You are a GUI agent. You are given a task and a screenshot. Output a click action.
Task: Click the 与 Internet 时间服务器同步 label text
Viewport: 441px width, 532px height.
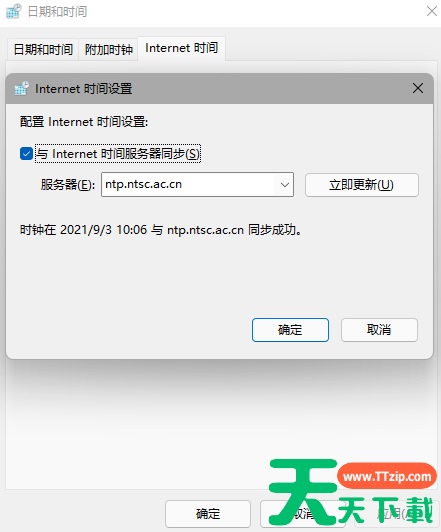(118, 154)
